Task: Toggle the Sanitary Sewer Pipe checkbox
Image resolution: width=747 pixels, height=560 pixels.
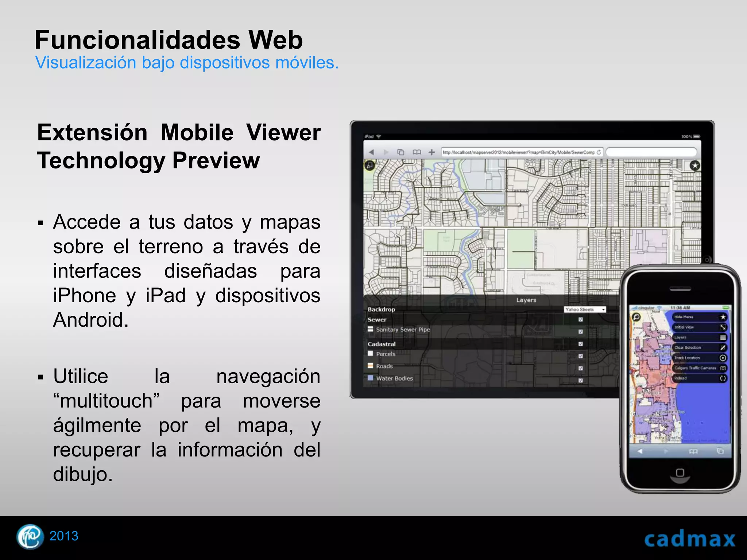Action: tap(581, 332)
